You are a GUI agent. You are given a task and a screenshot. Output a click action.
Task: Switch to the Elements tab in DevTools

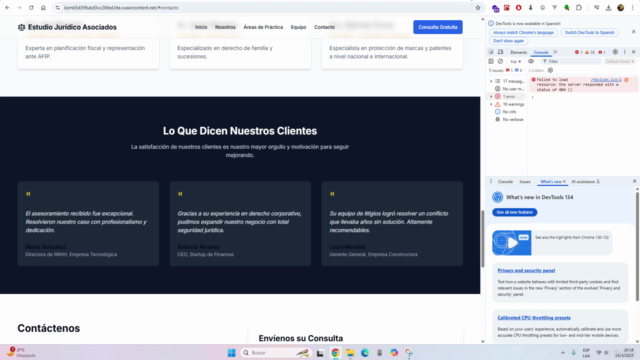point(519,52)
